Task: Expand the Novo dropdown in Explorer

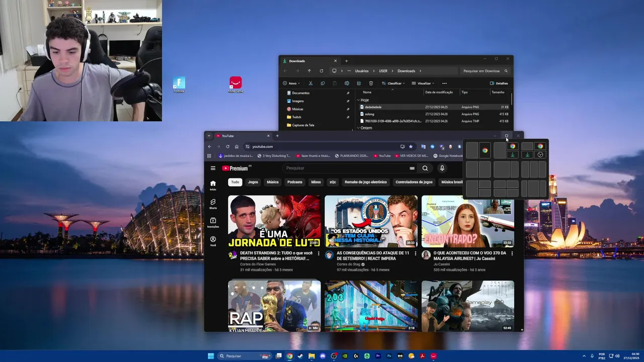Action: point(291,83)
